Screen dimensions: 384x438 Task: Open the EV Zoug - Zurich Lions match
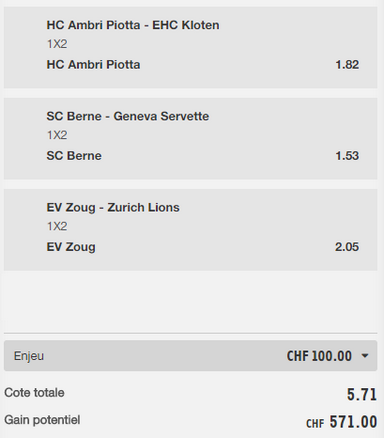pos(113,207)
